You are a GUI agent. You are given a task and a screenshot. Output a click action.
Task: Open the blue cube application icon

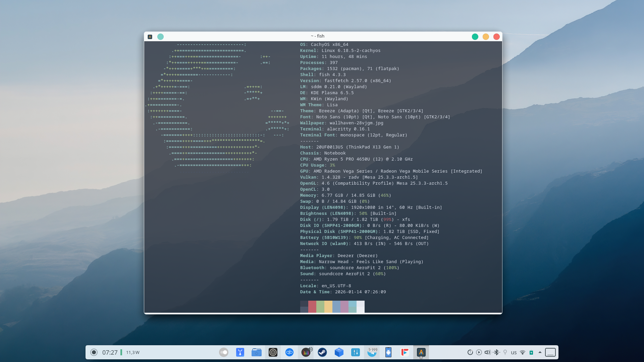(339, 352)
